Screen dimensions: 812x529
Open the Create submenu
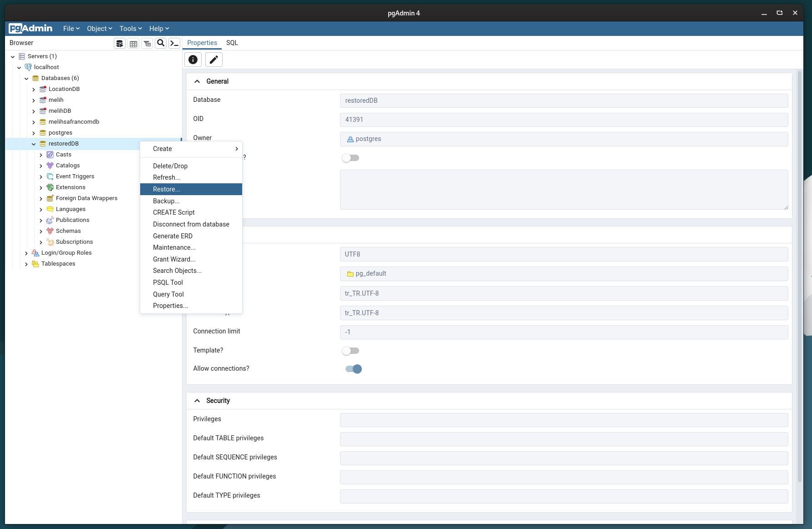[191, 149]
